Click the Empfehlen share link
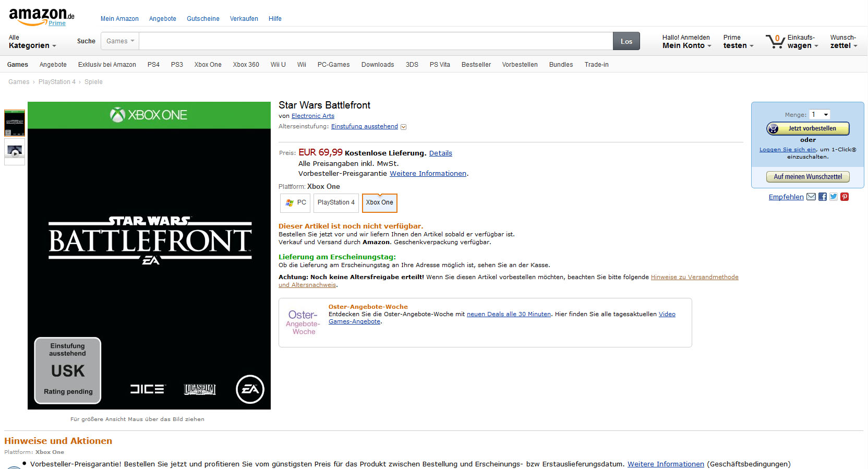This screenshot has width=868, height=469. pyautogui.click(x=786, y=197)
